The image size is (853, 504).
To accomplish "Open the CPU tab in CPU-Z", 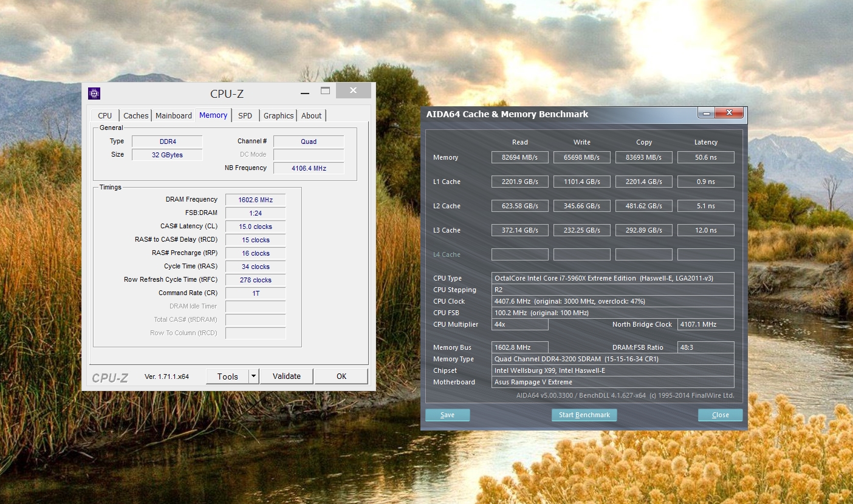I will [105, 115].
